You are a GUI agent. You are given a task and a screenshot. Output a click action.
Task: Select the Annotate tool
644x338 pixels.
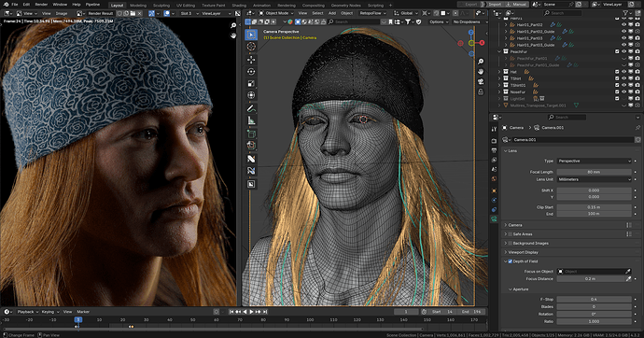[x=251, y=109]
